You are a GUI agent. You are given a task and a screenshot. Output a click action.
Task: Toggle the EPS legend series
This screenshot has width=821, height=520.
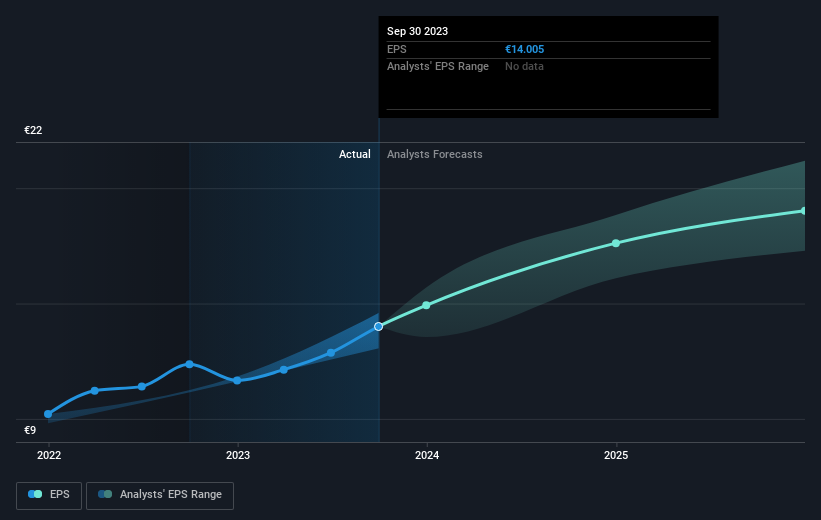click(x=49, y=495)
